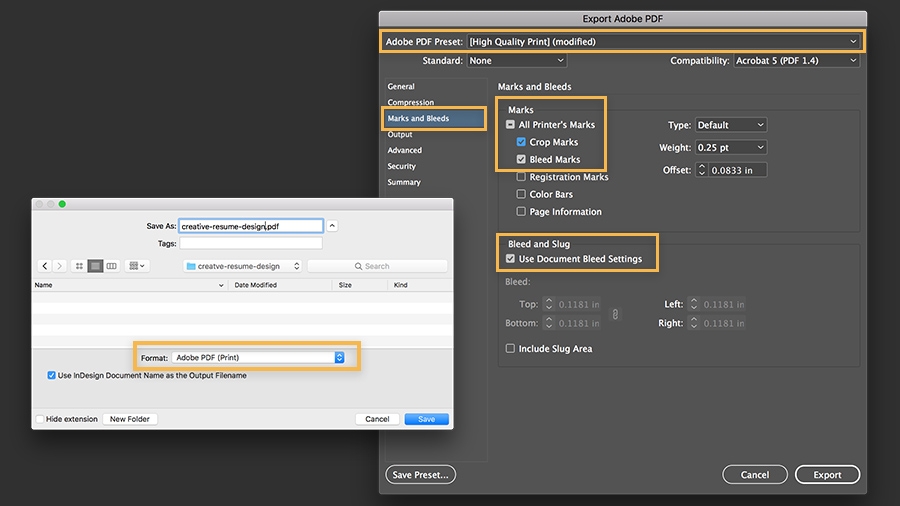
Task: Open the Advanced section in the sidebar
Action: coord(405,150)
